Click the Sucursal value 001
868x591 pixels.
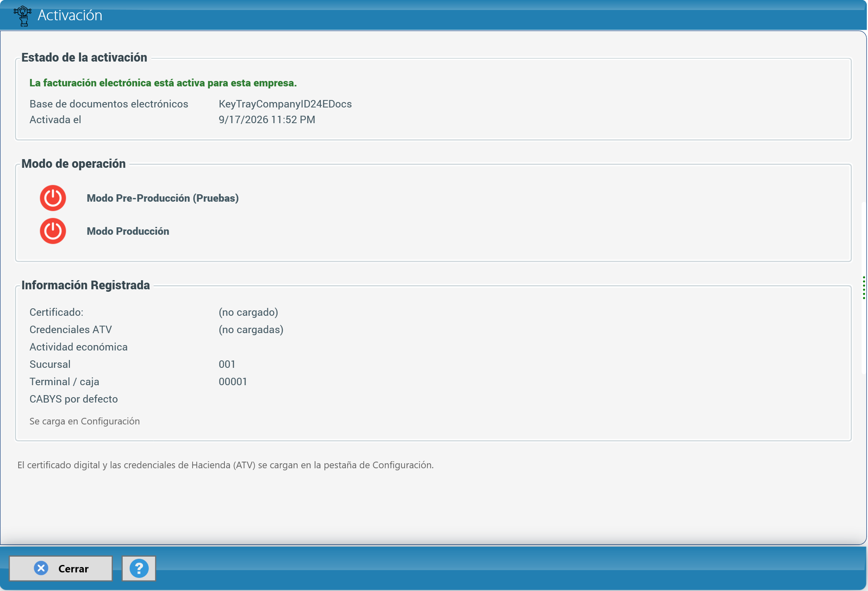point(227,365)
